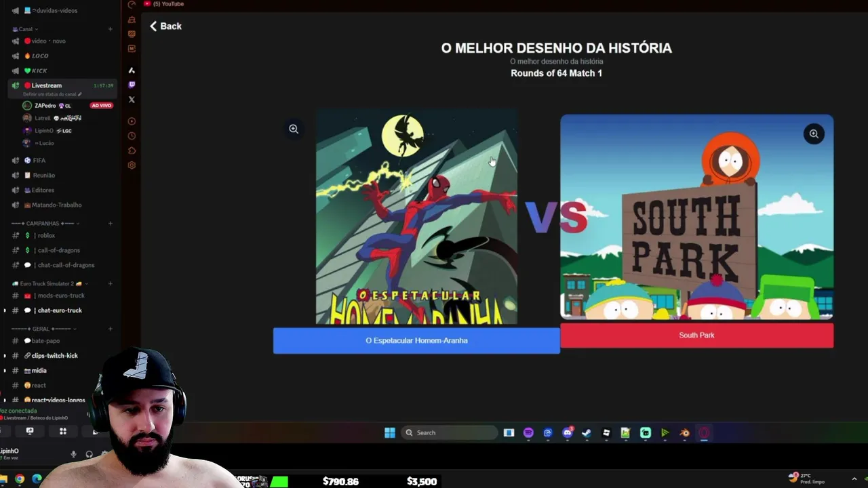The image size is (868, 488).
Task: Open Spotify from the taskbar
Action: click(x=528, y=433)
